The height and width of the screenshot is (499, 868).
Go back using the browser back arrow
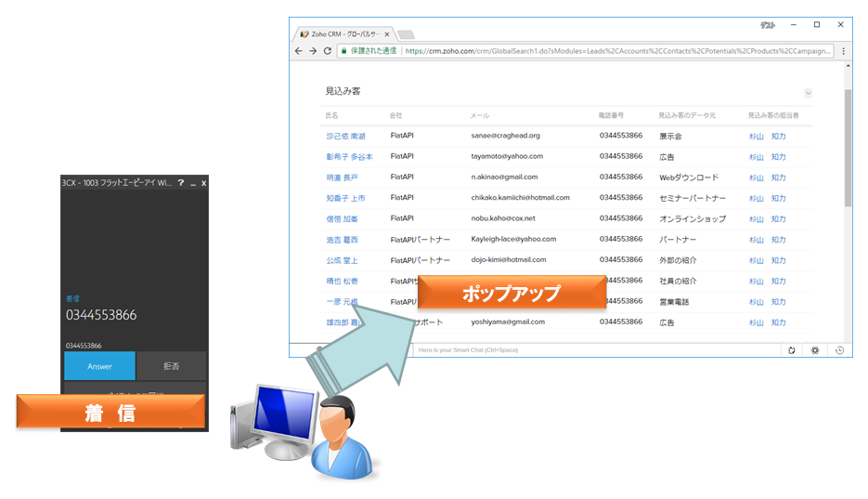299,51
